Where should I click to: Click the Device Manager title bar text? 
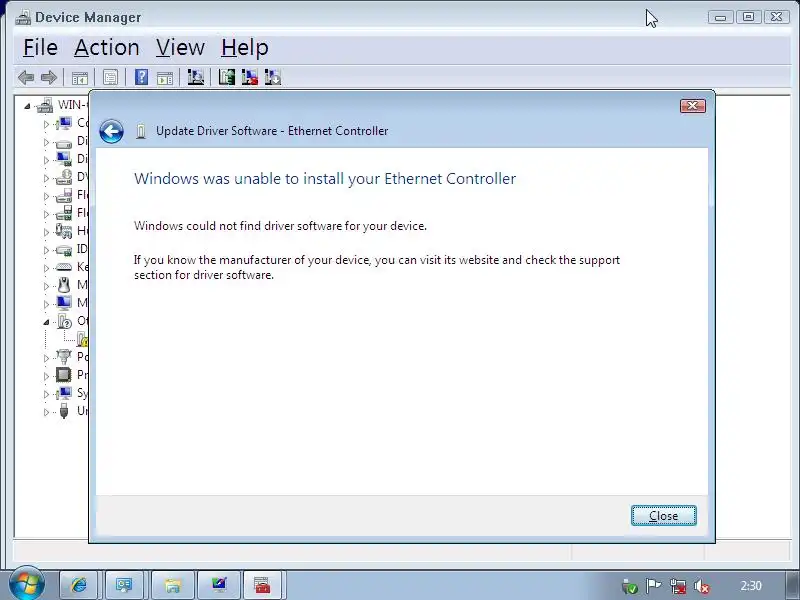pyautogui.click(x=88, y=17)
